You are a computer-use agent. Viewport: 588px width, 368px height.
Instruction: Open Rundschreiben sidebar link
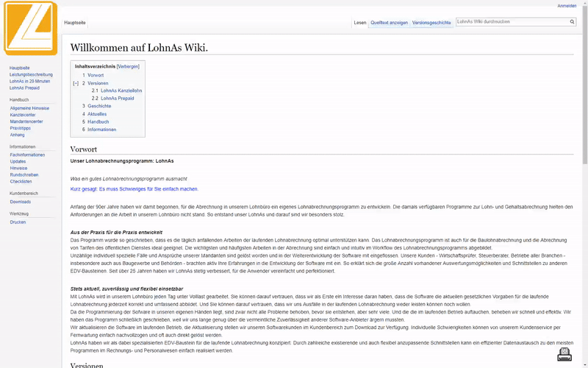pos(24,175)
